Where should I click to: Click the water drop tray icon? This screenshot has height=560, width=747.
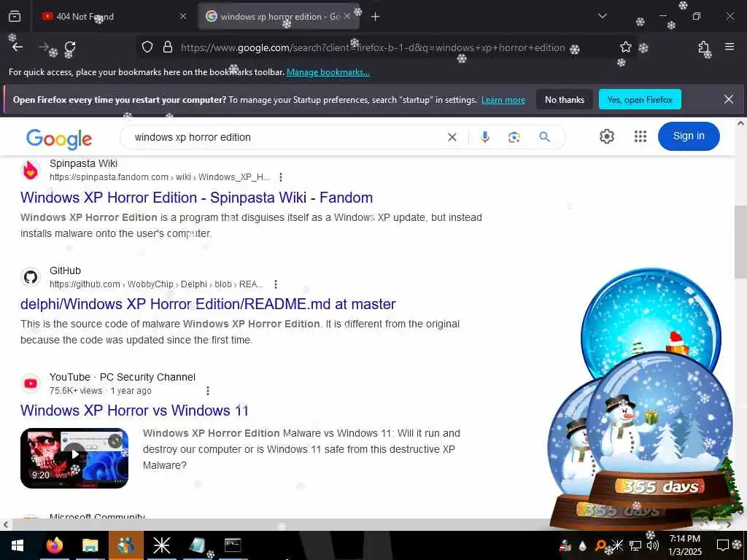[x=582, y=545]
